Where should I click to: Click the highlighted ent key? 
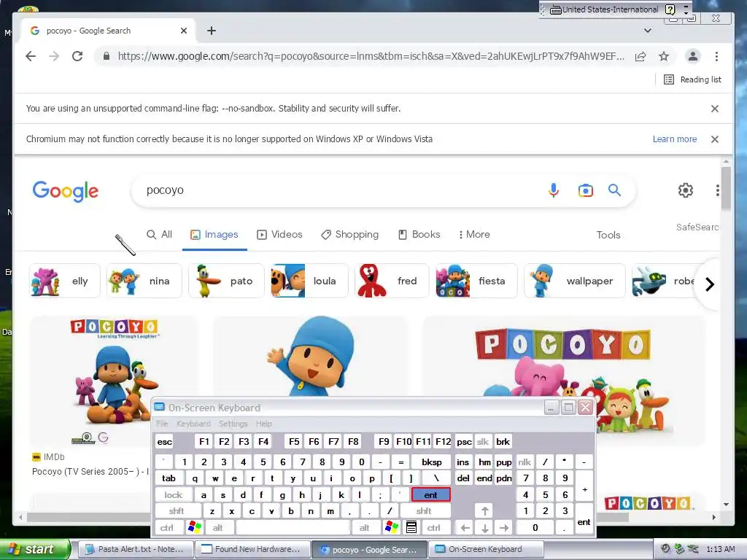(430, 495)
